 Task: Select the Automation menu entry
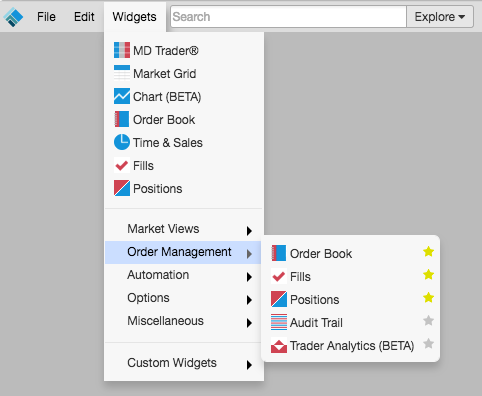pyautogui.click(x=184, y=275)
